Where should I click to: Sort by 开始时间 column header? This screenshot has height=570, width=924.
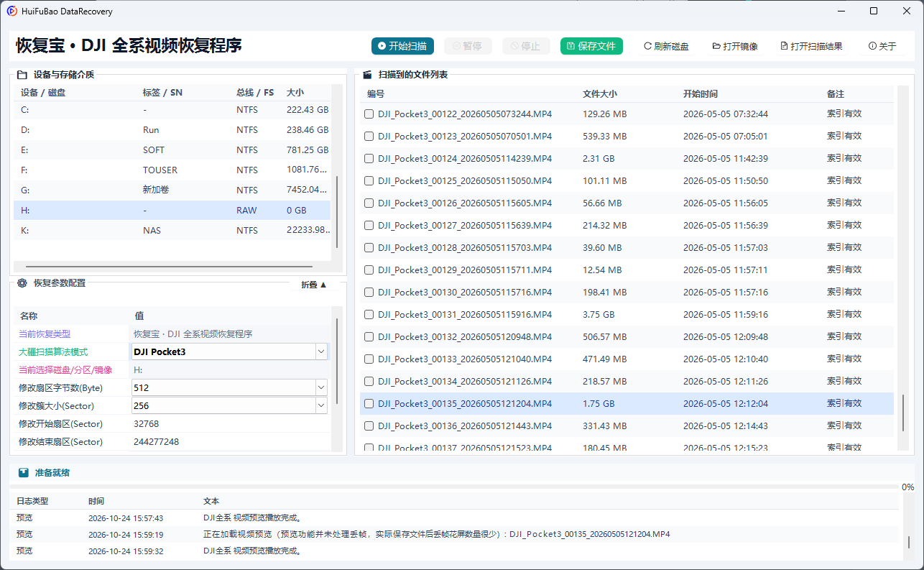click(701, 93)
